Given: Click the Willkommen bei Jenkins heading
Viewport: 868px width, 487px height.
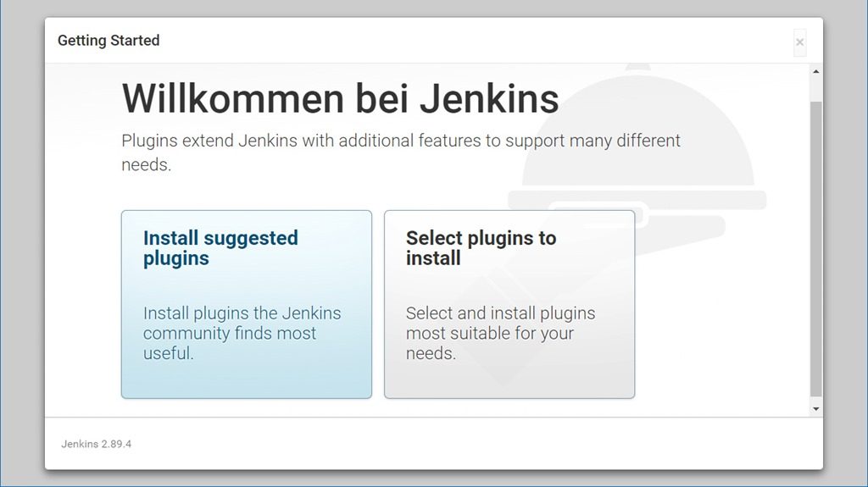Looking at the screenshot, I should pyautogui.click(x=340, y=99).
